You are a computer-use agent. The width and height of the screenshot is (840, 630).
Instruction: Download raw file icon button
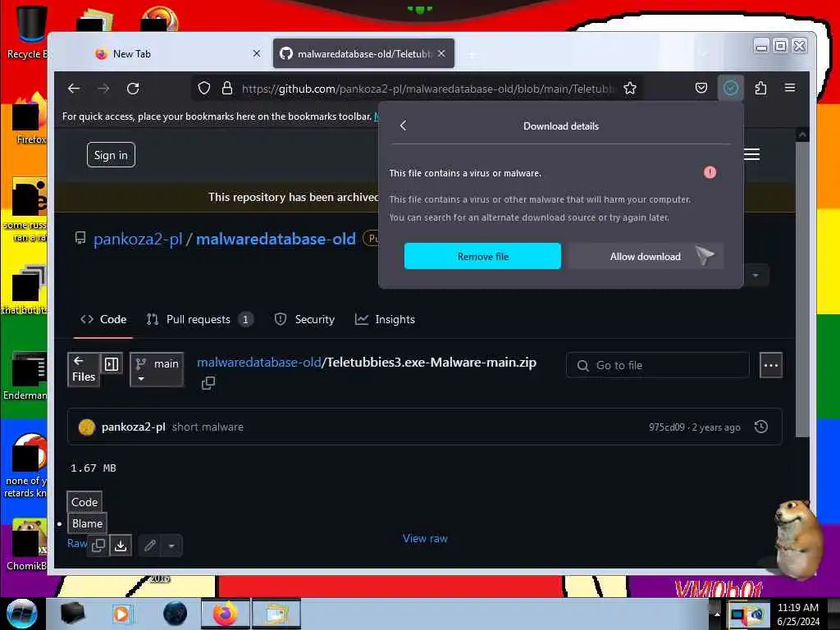click(x=121, y=546)
